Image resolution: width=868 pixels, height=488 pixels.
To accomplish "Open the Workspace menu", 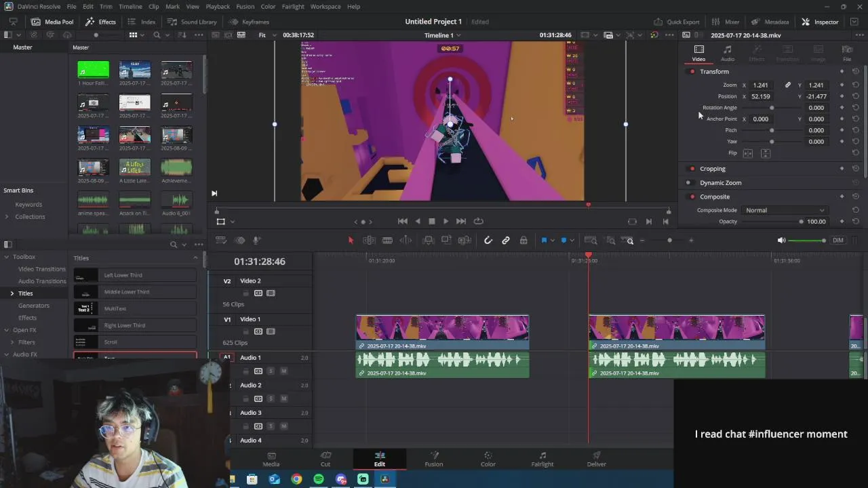I will (325, 6).
